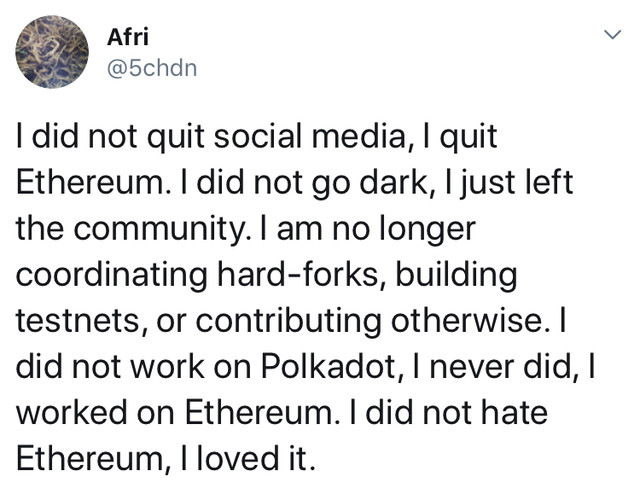Image resolution: width=640 pixels, height=494 pixels.
Task: Click the word "testnets" in the tweet
Action: [78, 320]
